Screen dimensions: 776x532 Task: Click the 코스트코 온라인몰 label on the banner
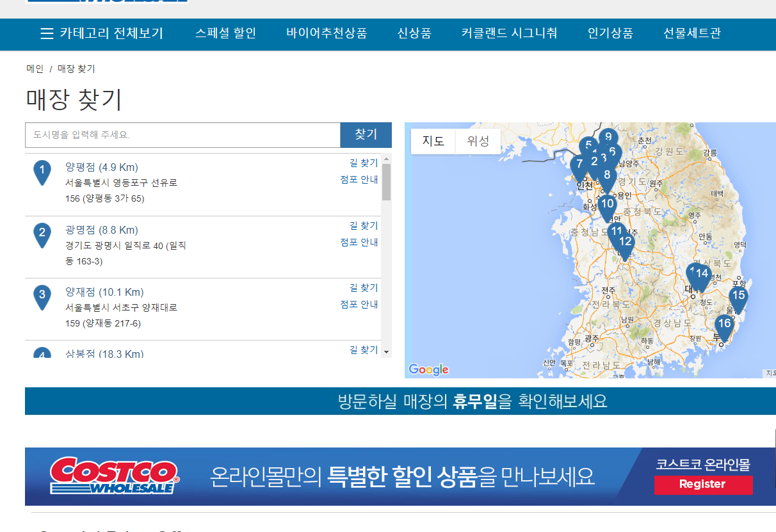(x=703, y=464)
